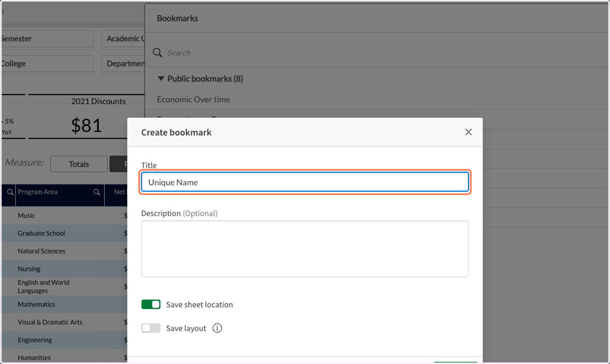Click the Bookmarks panel title
The height and width of the screenshot is (364, 610).
click(x=177, y=18)
